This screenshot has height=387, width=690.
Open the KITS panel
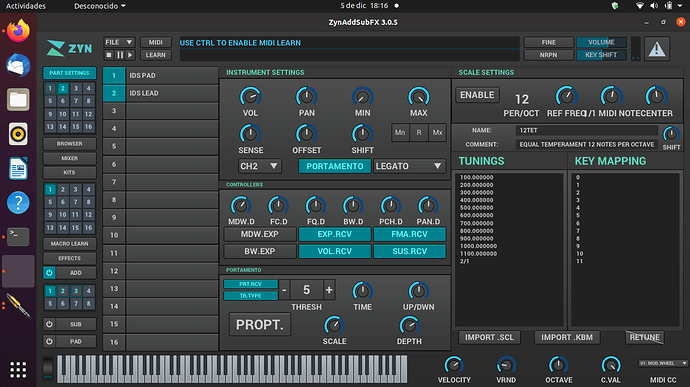point(69,173)
